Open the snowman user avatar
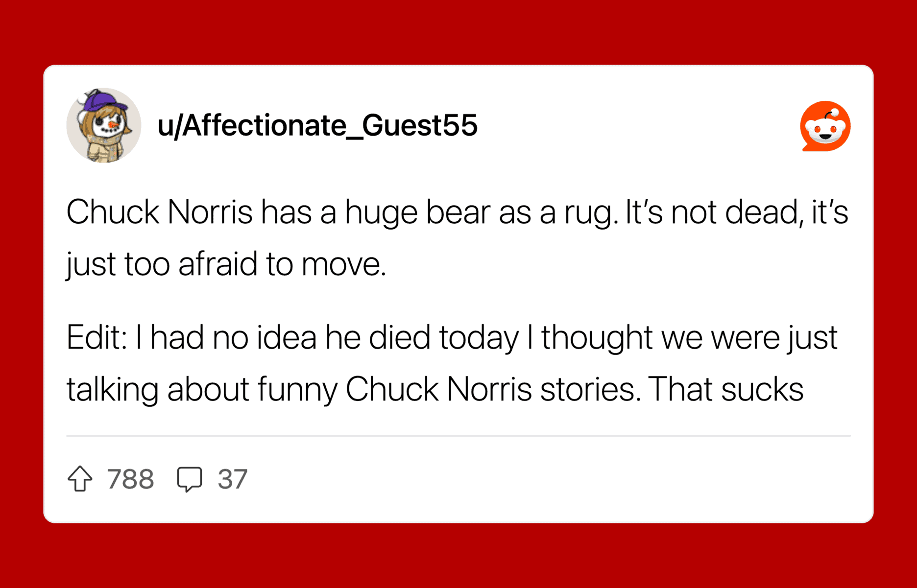 104,125
